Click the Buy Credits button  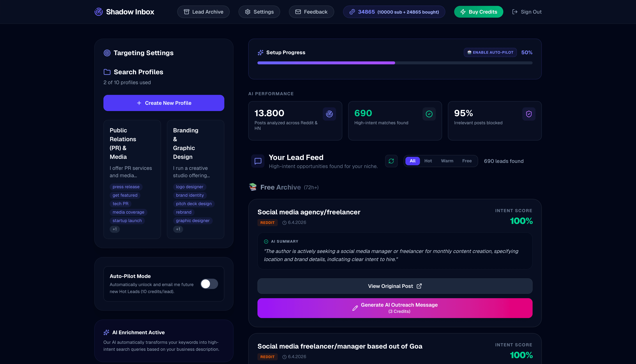[x=479, y=12]
